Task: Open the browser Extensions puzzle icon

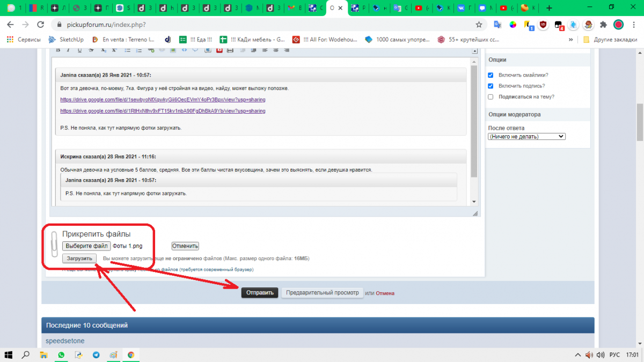Action: click(x=603, y=25)
